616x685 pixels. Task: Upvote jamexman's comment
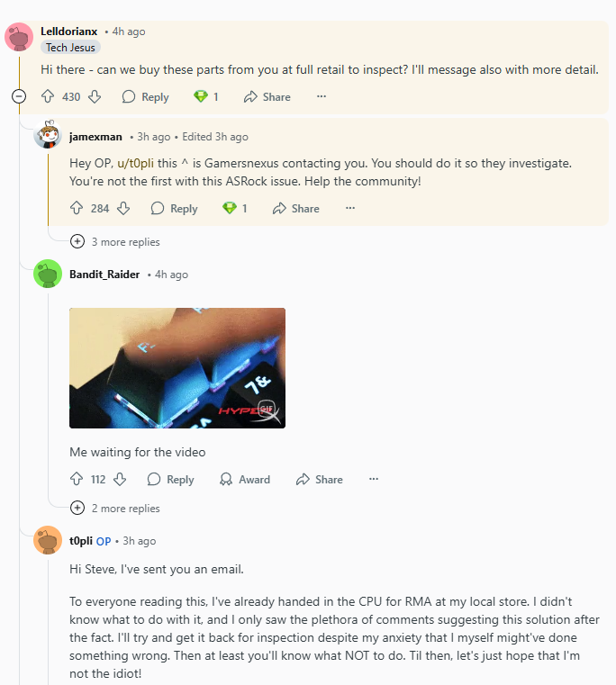[77, 209]
